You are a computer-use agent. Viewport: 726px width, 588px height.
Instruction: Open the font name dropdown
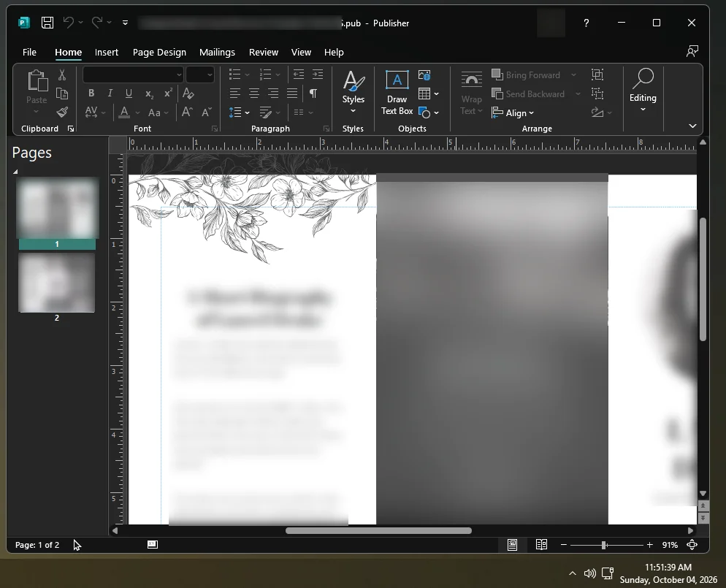click(179, 75)
